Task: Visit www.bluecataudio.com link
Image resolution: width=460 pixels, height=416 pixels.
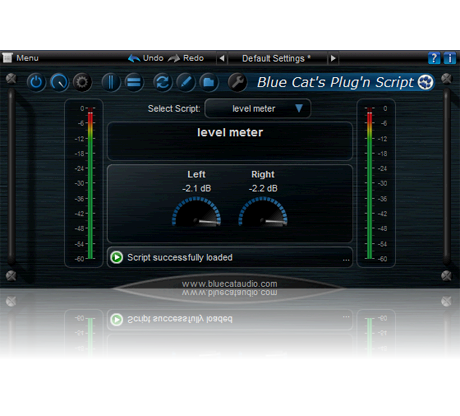Action: pos(230,284)
